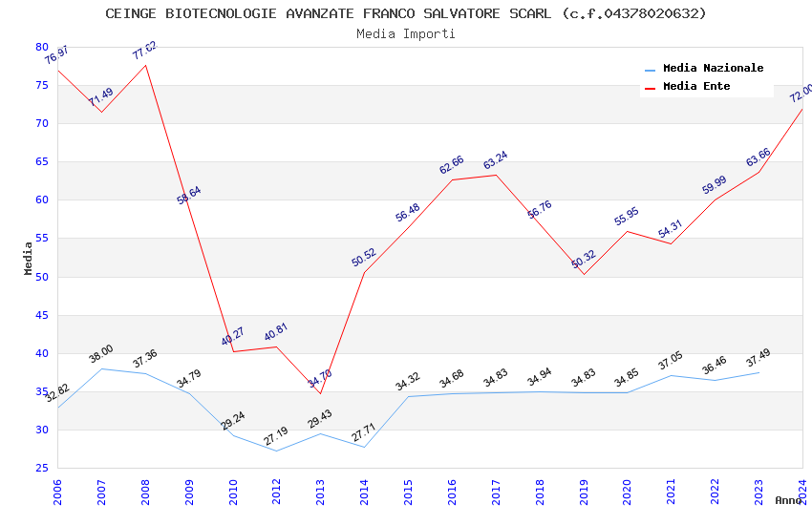Click the national data label 27.71
Image resolution: width=812 pixels, height=525 pixels.
(363, 433)
